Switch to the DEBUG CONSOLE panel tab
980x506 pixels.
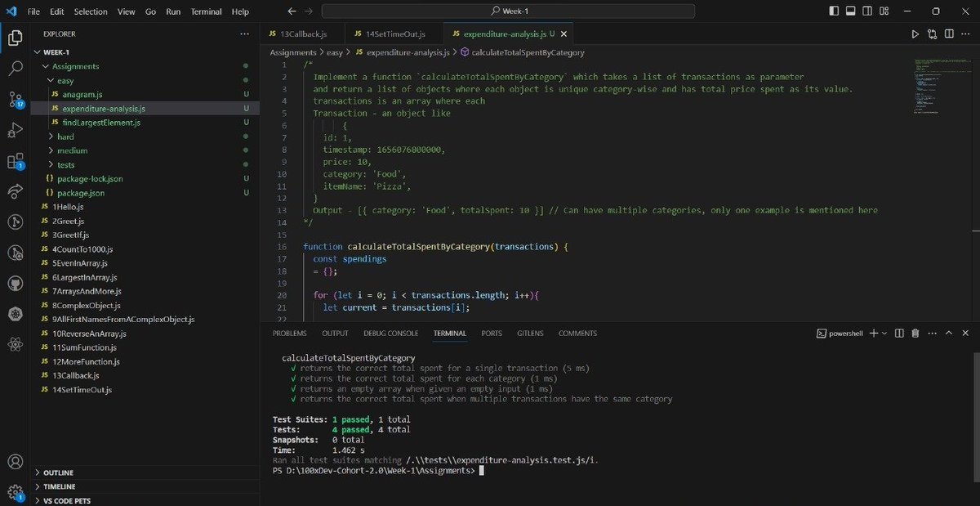[x=391, y=334]
